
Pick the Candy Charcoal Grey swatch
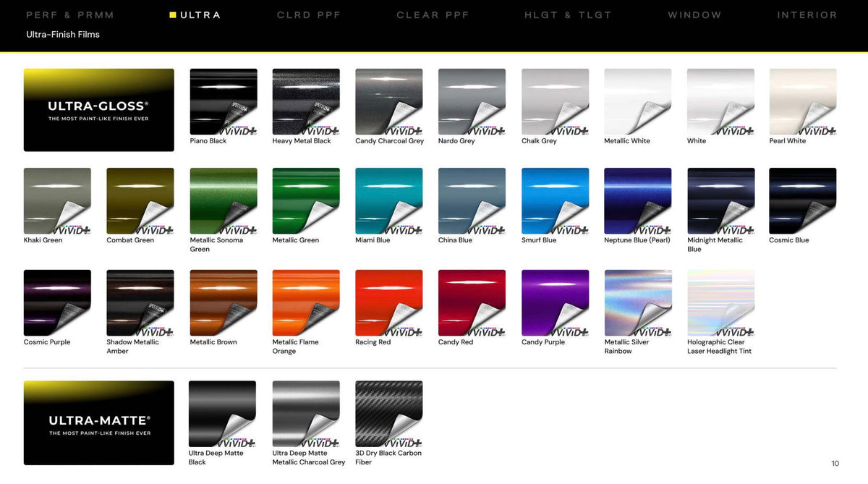(x=389, y=102)
